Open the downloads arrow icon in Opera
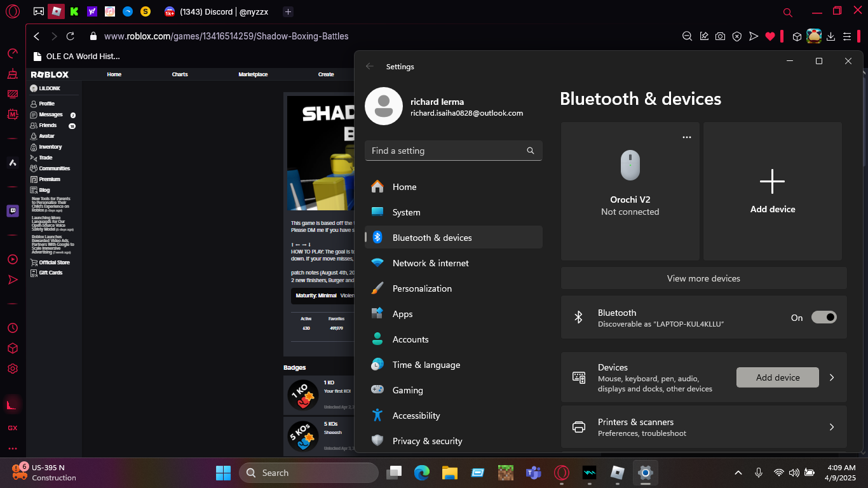The image size is (868, 488). (x=831, y=36)
